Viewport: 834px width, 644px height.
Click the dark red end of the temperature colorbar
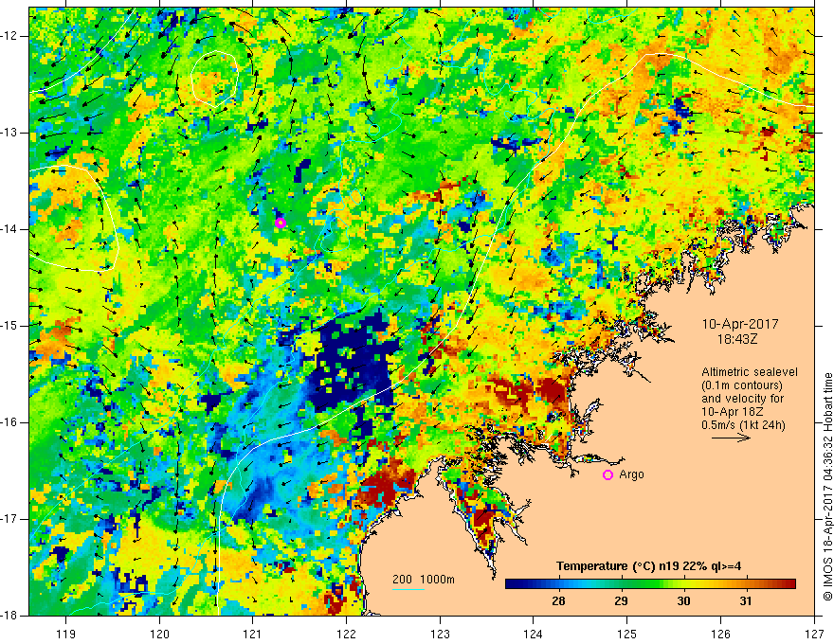tap(788, 584)
